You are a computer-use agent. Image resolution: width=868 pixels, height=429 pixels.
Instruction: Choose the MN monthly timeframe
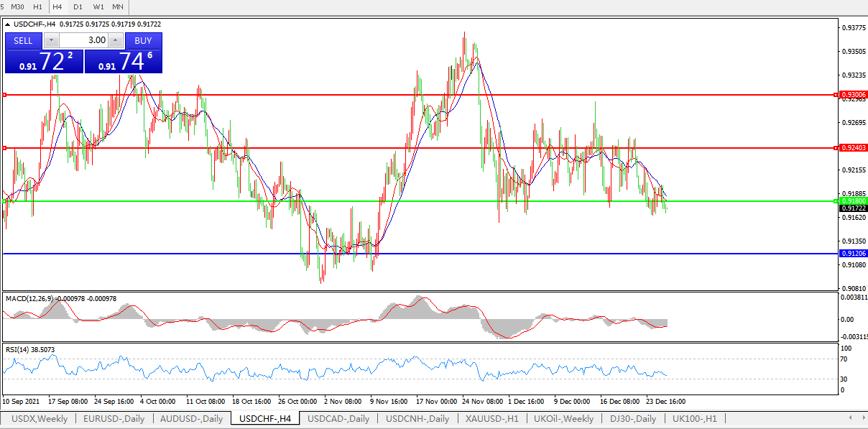point(117,6)
